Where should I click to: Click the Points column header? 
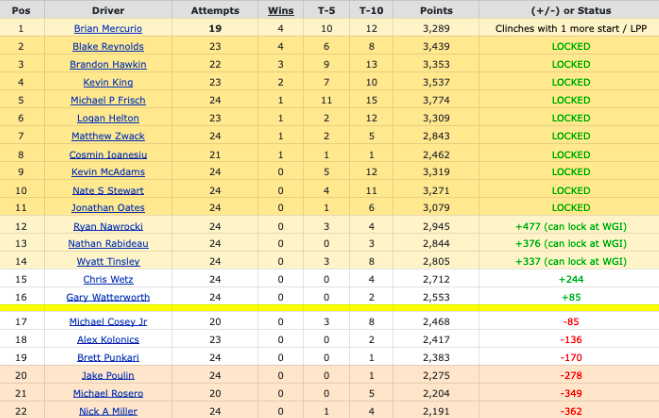[x=436, y=11]
